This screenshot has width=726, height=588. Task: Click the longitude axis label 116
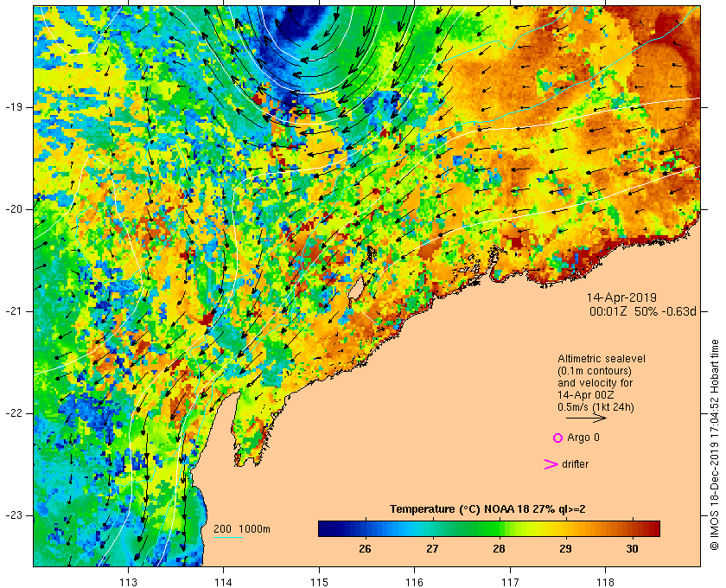pos(414,582)
